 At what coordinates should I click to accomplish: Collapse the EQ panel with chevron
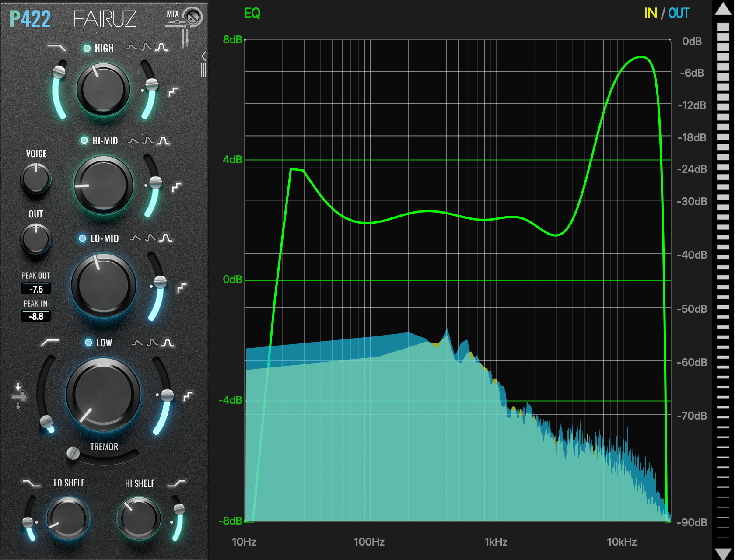[x=203, y=56]
